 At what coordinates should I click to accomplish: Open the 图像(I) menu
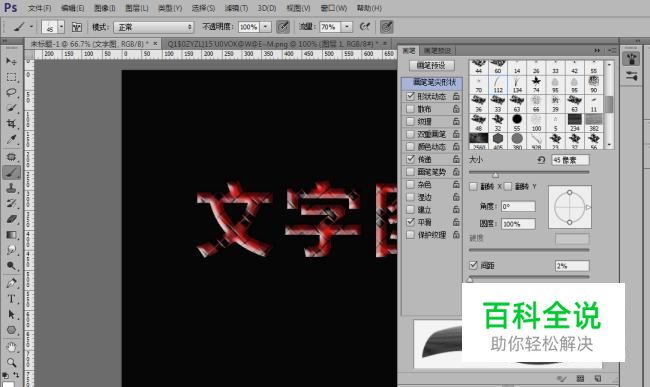(x=104, y=8)
